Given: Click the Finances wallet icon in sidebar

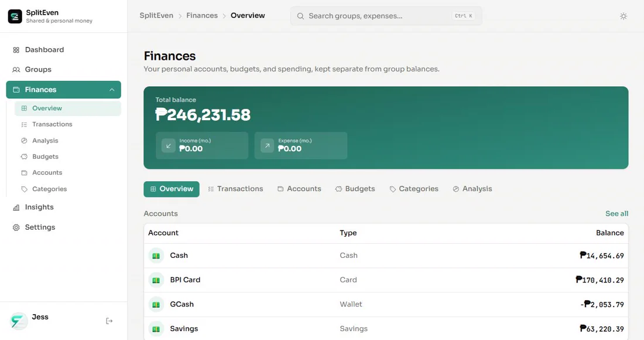Looking at the screenshot, I should (x=16, y=90).
